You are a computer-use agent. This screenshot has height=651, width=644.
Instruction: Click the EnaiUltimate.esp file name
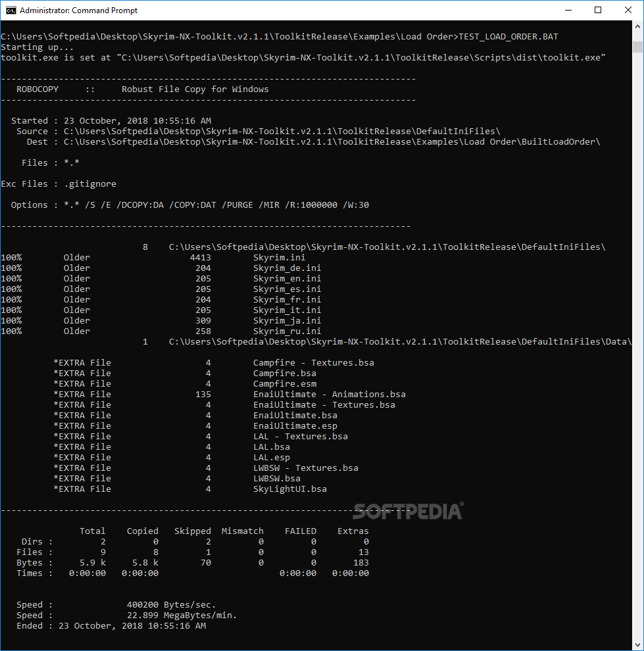pyautogui.click(x=295, y=426)
